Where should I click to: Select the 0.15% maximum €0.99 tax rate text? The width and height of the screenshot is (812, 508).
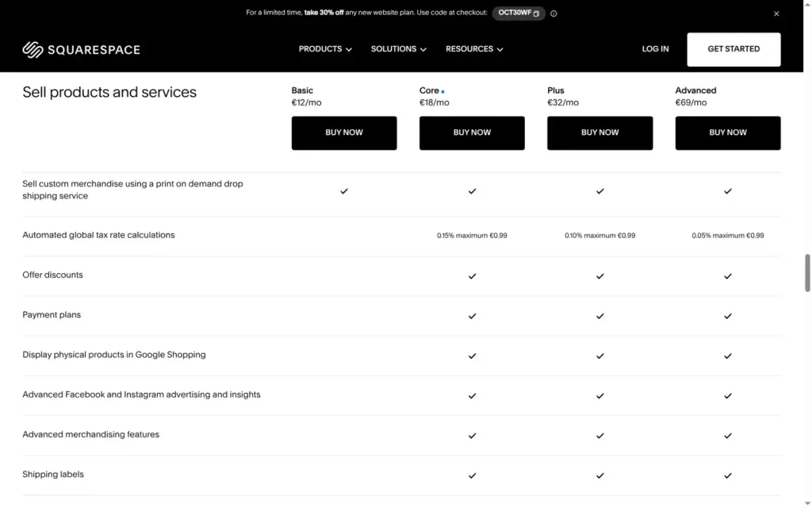[472, 236]
